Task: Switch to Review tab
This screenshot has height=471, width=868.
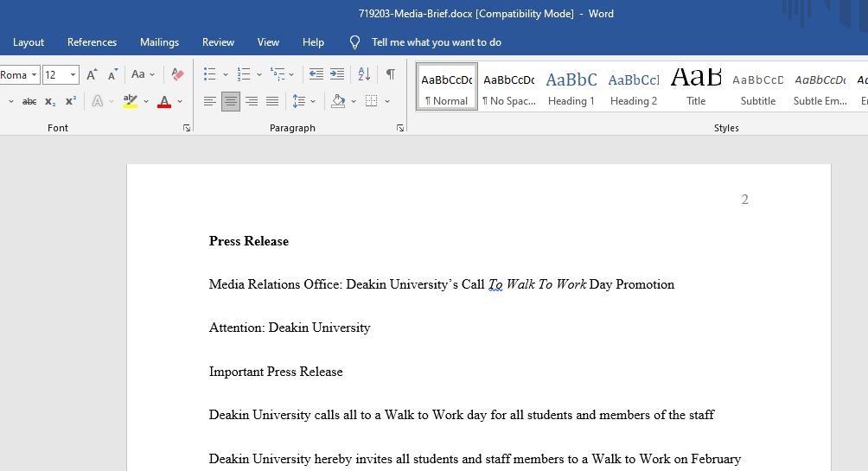Action: click(x=218, y=42)
